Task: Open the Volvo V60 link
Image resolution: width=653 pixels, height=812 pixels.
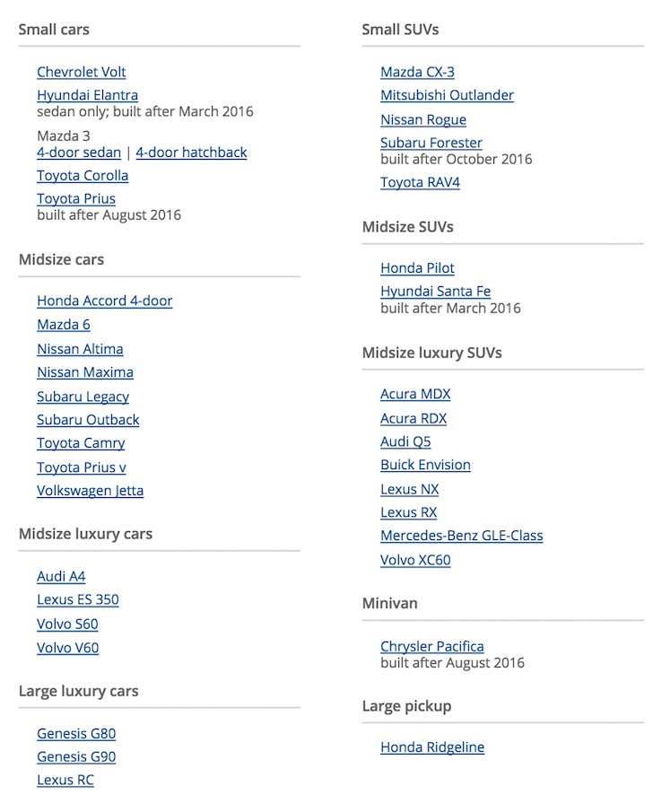Action: pyautogui.click(x=68, y=648)
